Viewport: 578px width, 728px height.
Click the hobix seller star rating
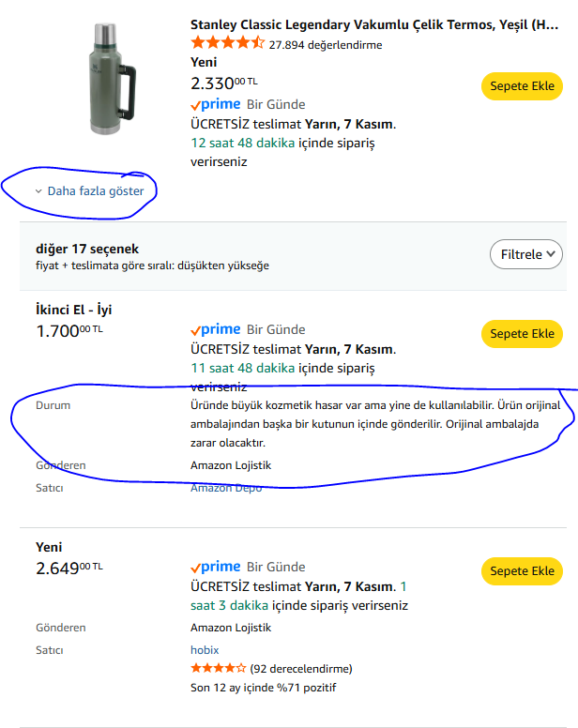pos(219,669)
